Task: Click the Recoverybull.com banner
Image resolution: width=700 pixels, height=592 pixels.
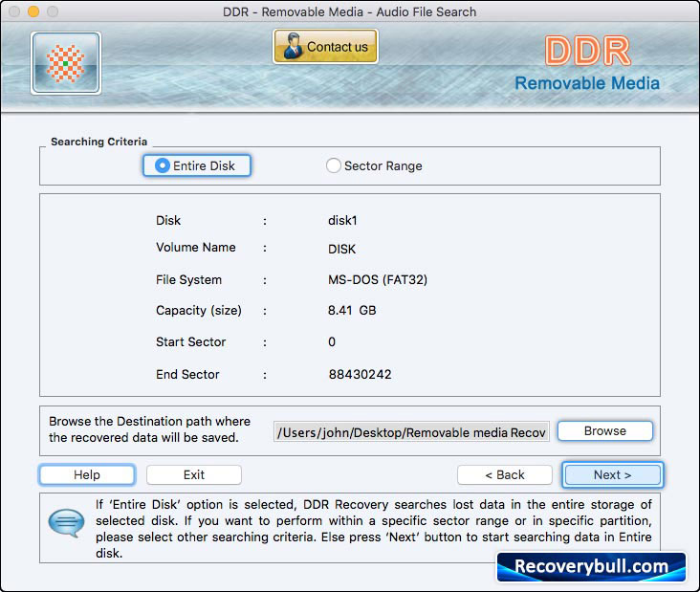Action: point(591,566)
